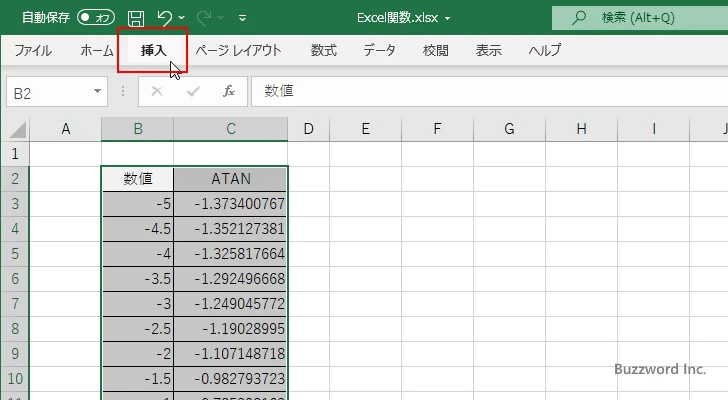Screen dimensions: 728x400
Task: Click the cell containing -1.249045772
Action: pyautogui.click(x=231, y=304)
